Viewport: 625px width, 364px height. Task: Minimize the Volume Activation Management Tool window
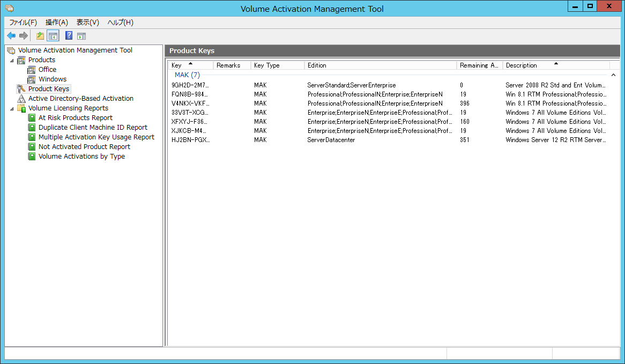click(575, 6)
